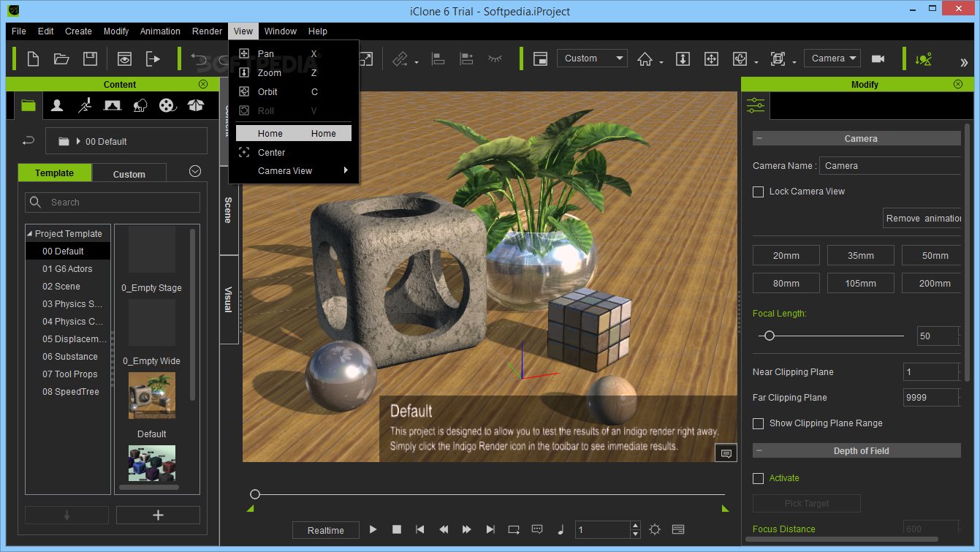Open the Media film reel category
Image resolution: width=980 pixels, height=552 pixels.
pos(168,106)
